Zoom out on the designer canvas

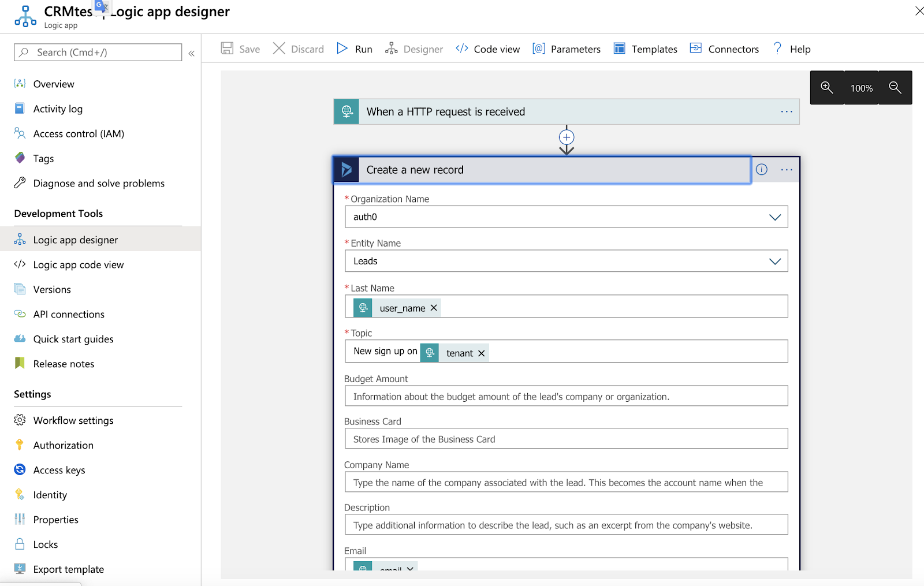tap(895, 88)
